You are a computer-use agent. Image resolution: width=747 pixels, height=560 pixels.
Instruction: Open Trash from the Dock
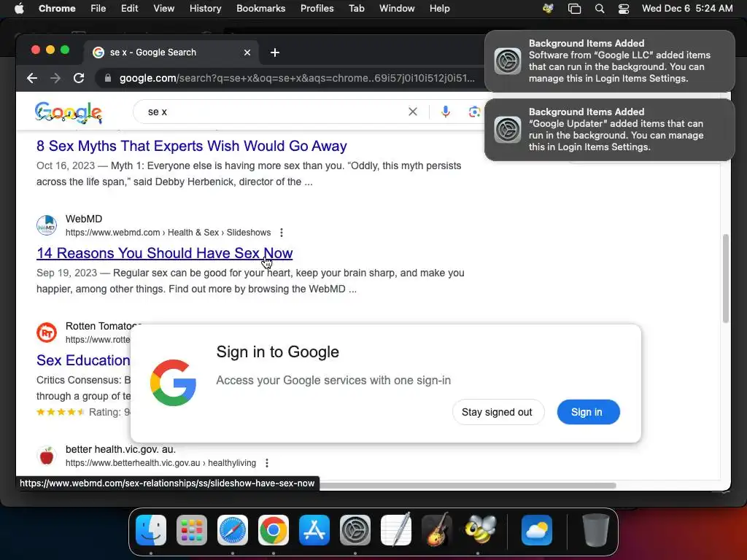[x=595, y=530]
